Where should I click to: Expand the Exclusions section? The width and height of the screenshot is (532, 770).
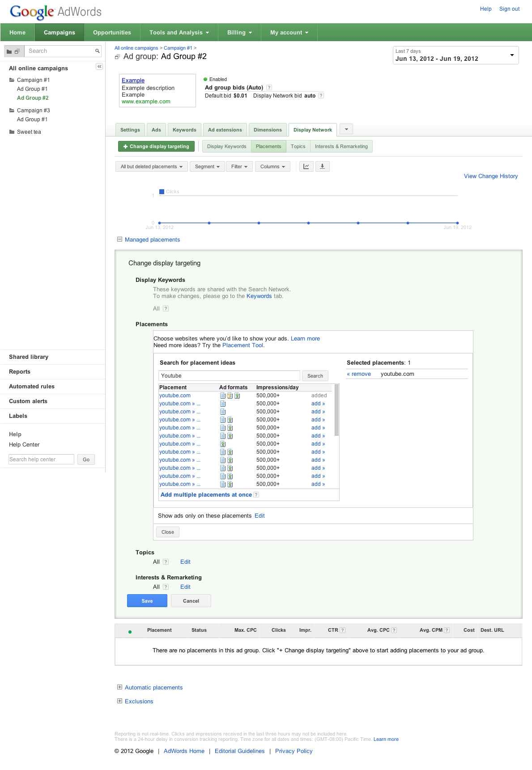click(119, 701)
